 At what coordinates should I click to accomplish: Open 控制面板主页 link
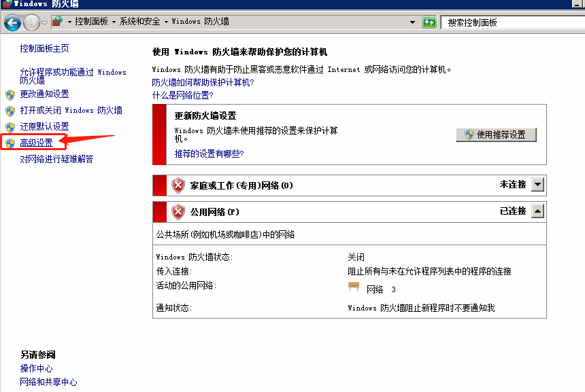(44, 48)
